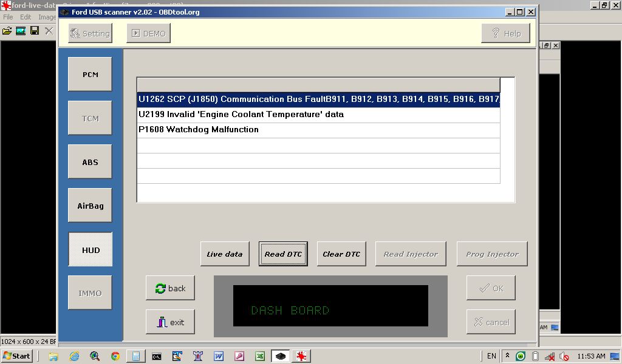Click the floppy disk save icon

(35, 30)
